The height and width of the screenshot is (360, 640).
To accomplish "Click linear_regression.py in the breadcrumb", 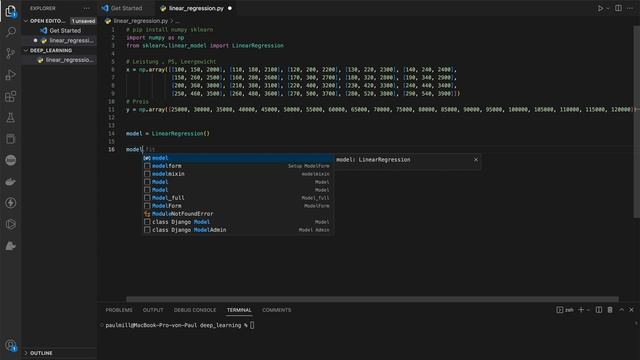I will [x=140, y=21].
